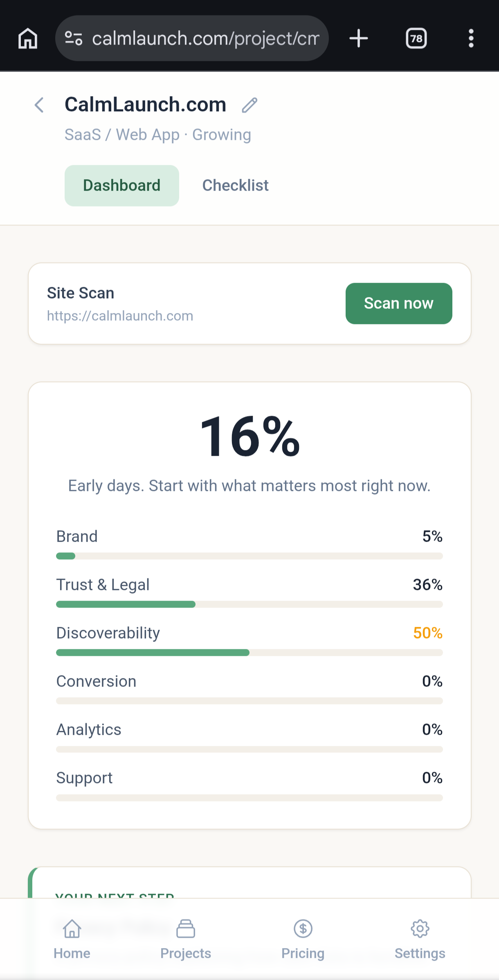499x980 pixels.
Task: Open the browser three-dot menu
Action: (471, 38)
